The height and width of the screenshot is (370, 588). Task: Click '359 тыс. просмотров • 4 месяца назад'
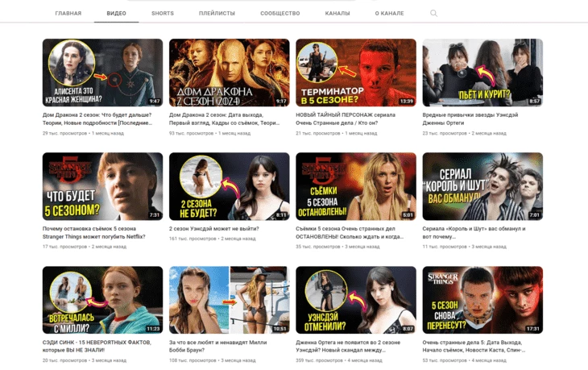[339, 360]
